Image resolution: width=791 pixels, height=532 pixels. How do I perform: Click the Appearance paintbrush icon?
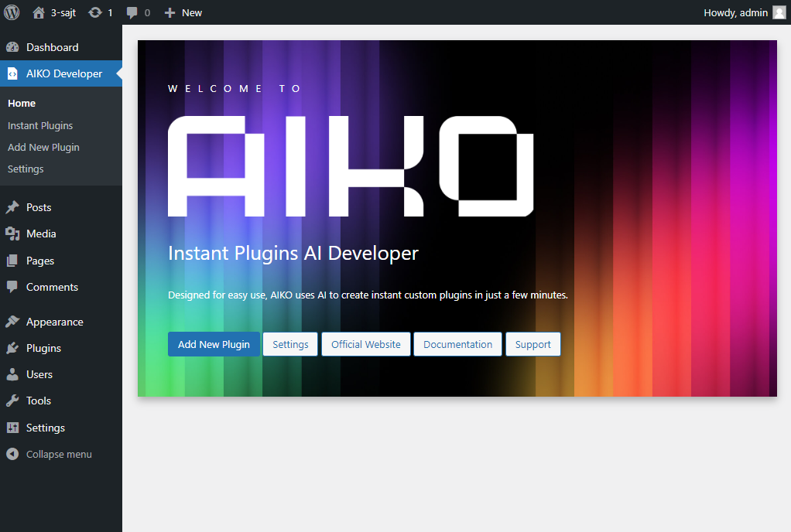[12, 322]
